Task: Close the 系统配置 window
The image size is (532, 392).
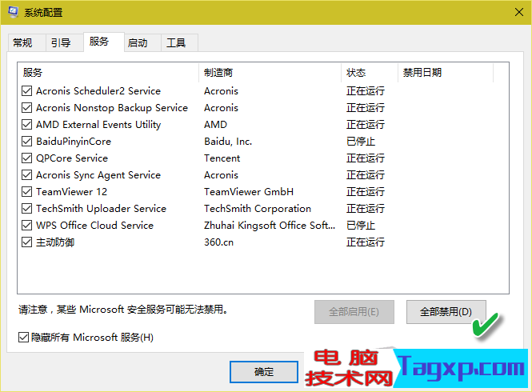Action: click(518, 13)
